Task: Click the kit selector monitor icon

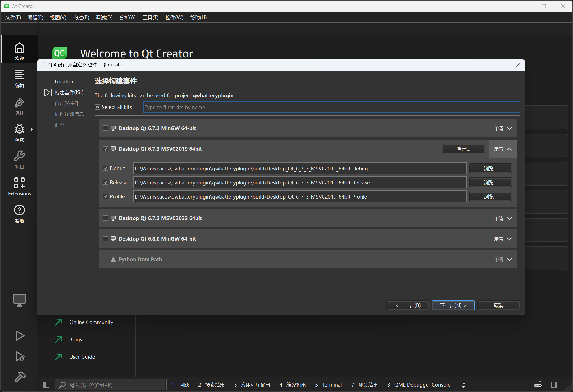Action: click(x=19, y=300)
